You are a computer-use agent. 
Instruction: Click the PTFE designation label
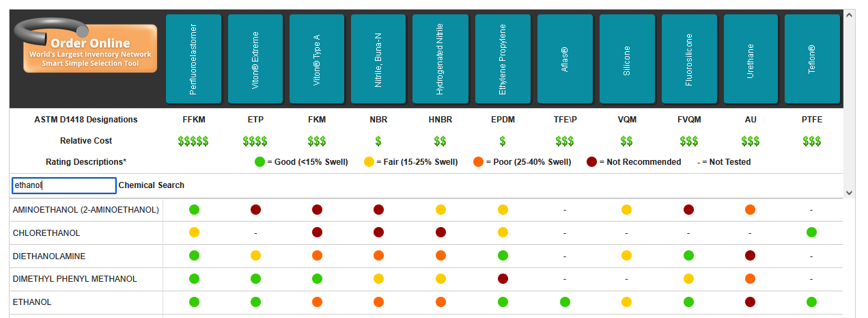click(812, 120)
